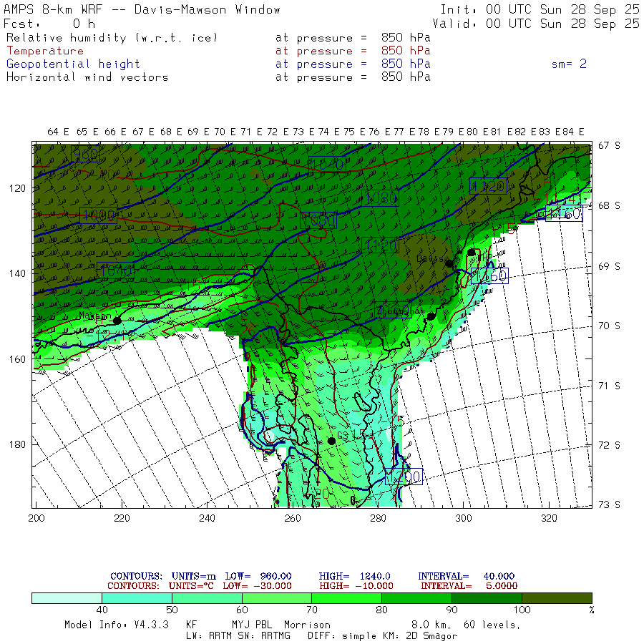Click the Relative humidity legend text
644x644 pixels.
(112, 38)
